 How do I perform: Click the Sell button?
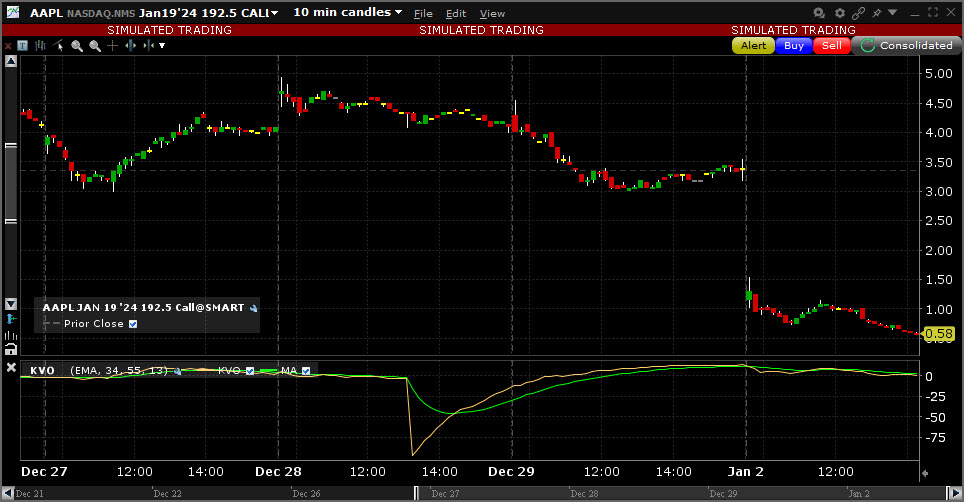(x=832, y=45)
